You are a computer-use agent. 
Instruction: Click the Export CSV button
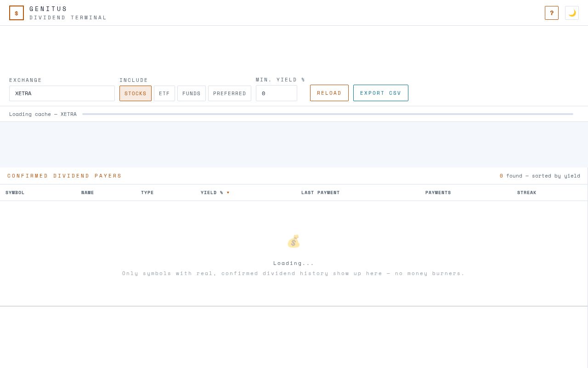click(381, 93)
